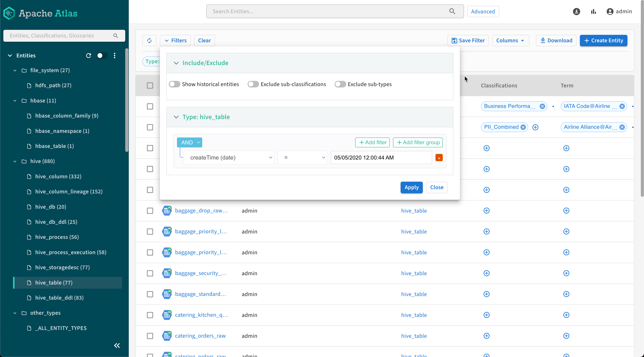Add classification to baggage_security row

tap(486, 273)
